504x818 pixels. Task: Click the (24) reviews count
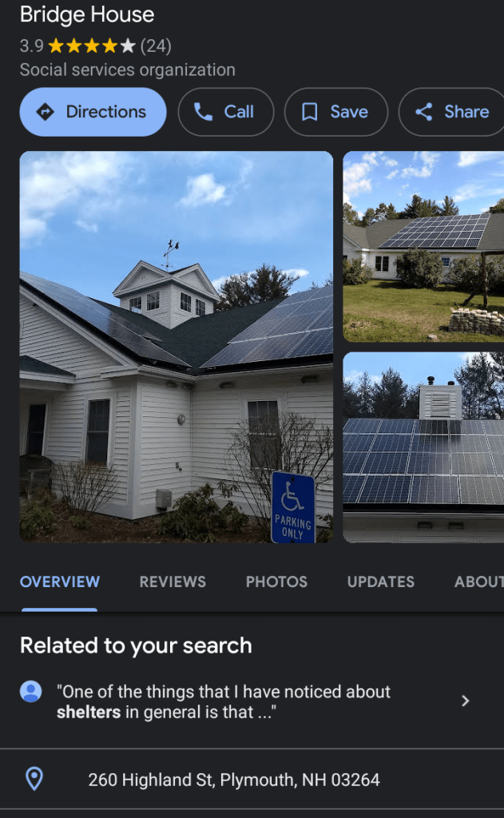click(x=156, y=46)
